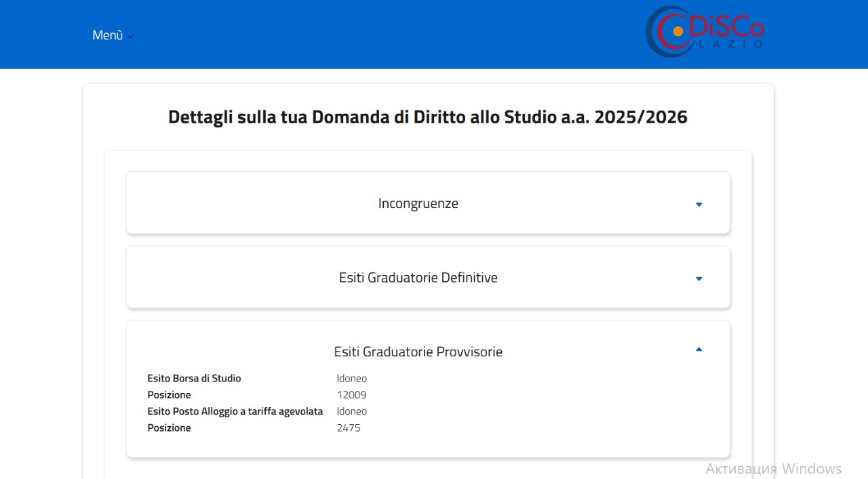This screenshot has height=479, width=868.
Task: Expand the Esiti Graduatorie Definitive section
Action: pyautogui.click(x=418, y=277)
